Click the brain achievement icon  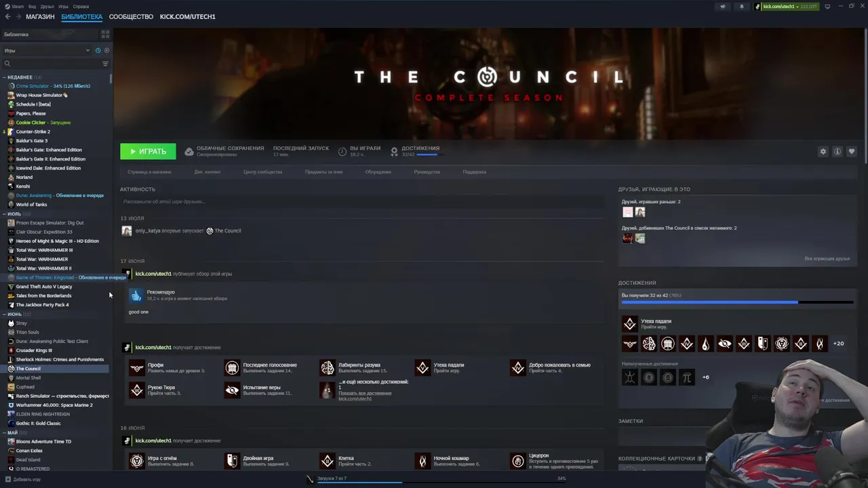(649, 344)
